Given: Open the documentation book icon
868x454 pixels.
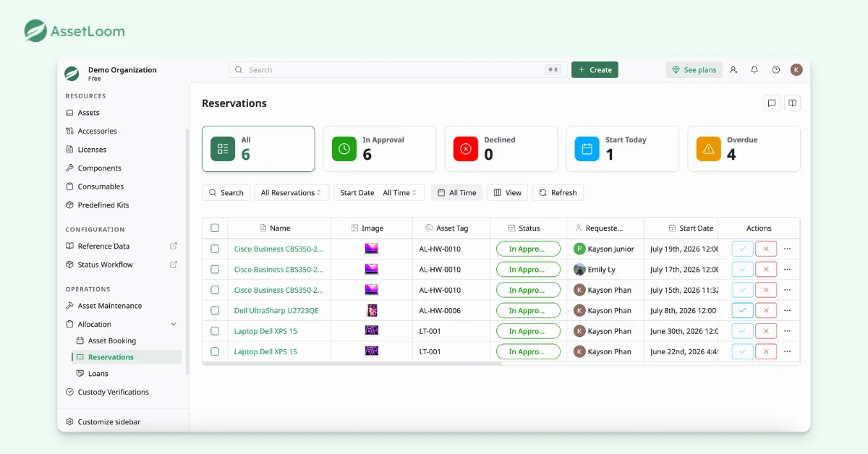Looking at the screenshot, I should click(793, 103).
